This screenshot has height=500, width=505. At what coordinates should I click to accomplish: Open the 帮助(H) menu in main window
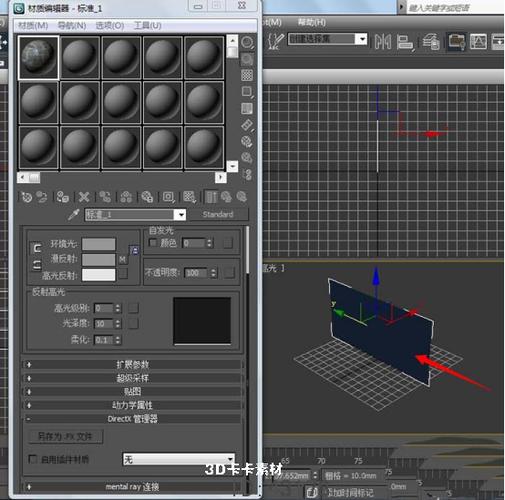[x=312, y=22]
